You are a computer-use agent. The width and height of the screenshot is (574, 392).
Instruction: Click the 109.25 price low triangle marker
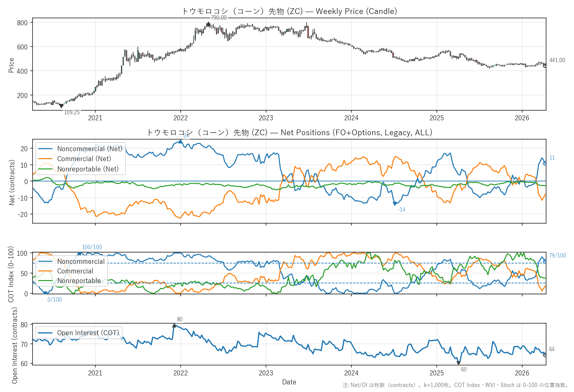[61, 106]
